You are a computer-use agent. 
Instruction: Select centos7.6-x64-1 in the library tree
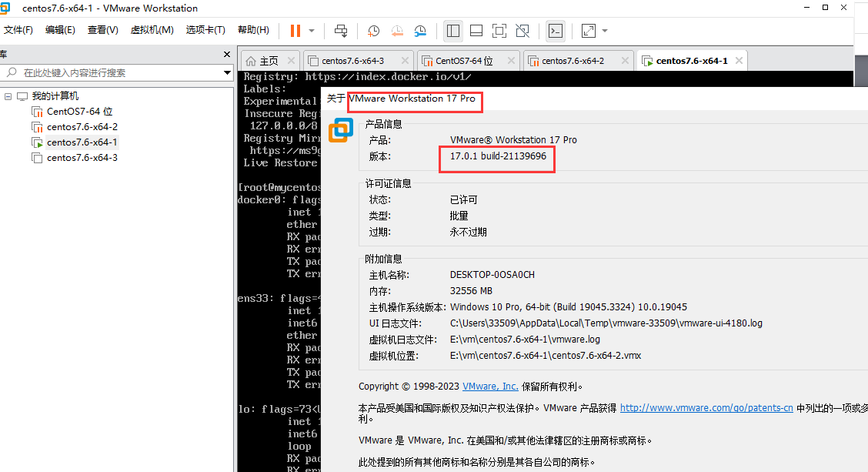click(82, 142)
